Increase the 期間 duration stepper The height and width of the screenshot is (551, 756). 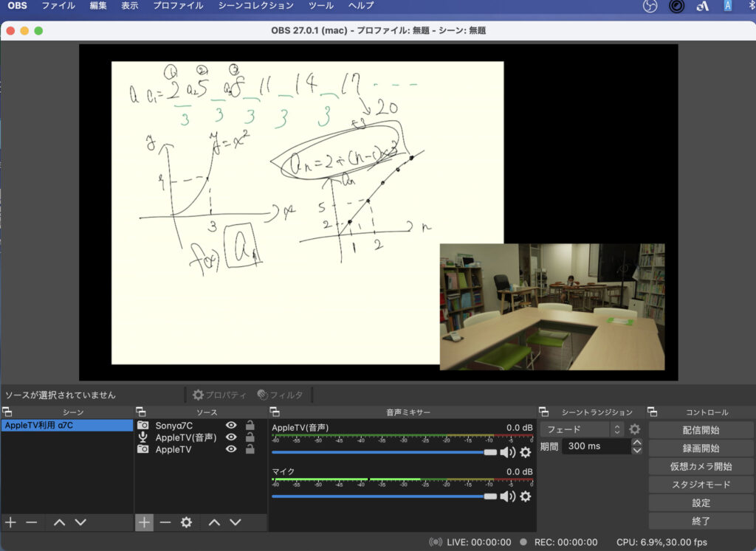pos(636,443)
